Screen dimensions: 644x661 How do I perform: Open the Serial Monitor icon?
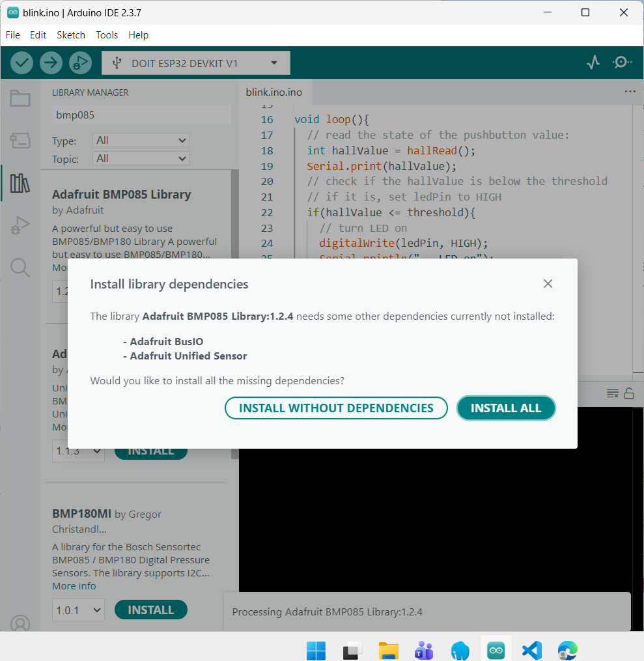pyautogui.click(x=622, y=63)
